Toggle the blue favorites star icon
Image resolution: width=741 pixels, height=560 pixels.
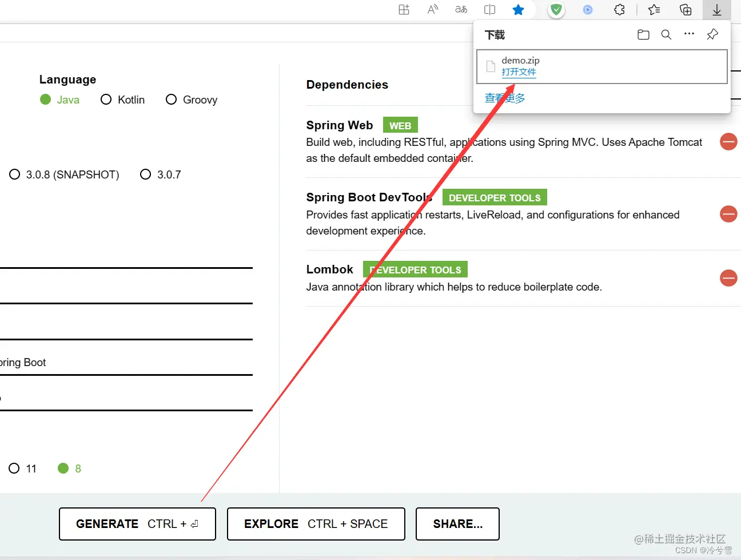[519, 10]
